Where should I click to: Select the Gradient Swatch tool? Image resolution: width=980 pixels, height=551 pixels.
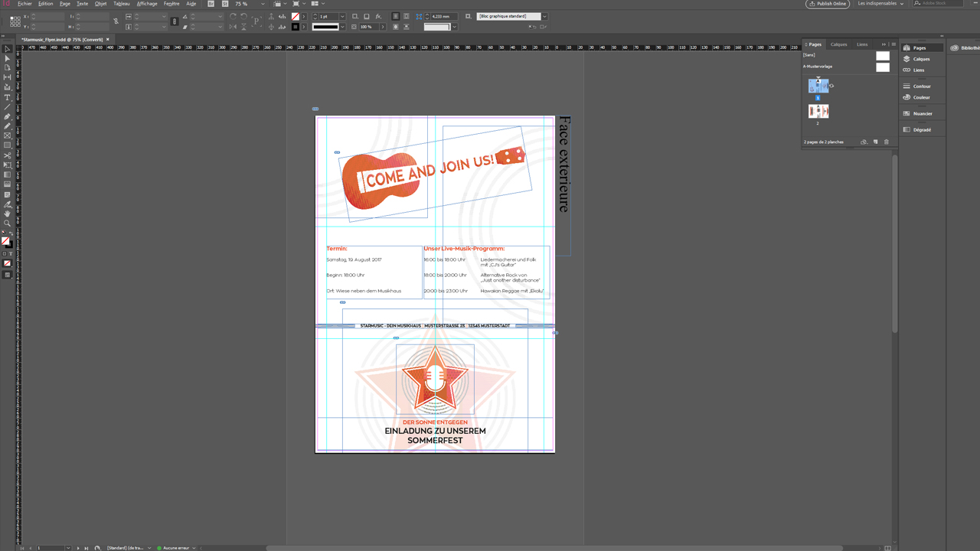pos(8,175)
